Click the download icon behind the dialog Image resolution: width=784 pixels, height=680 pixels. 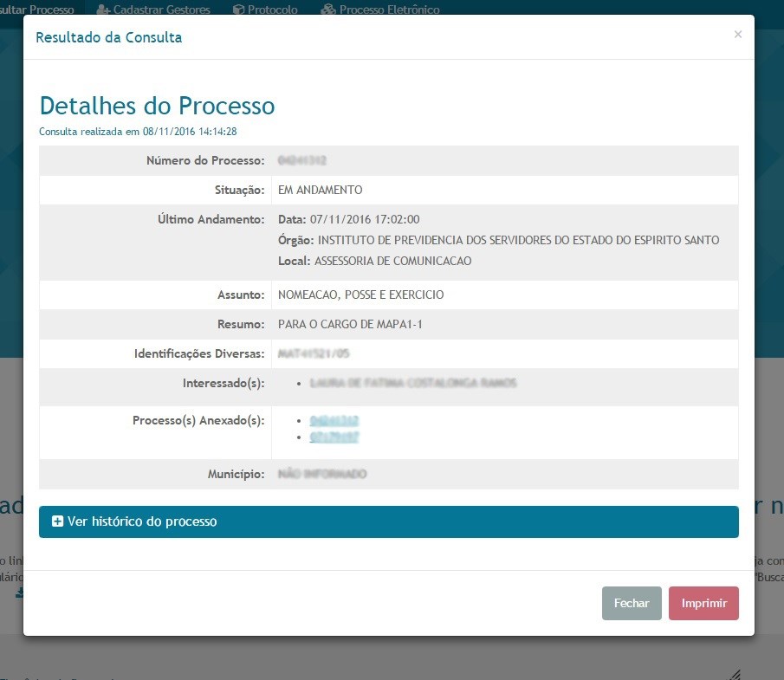pos(19,593)
